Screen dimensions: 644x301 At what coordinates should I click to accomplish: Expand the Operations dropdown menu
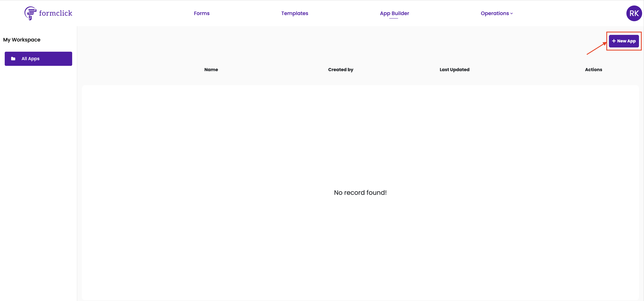tap(497, 13)
